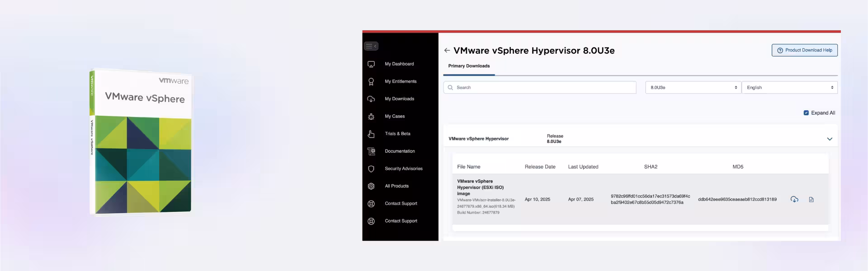868x271 pixels.
Task: Open Documentation from the sidebar
Action: (x=400, y=151)
